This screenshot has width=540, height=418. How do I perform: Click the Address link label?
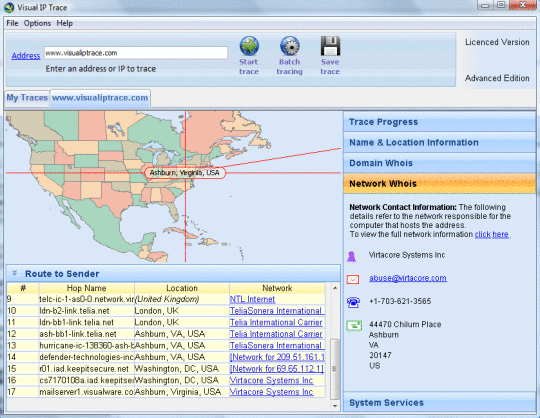[26, 56]
